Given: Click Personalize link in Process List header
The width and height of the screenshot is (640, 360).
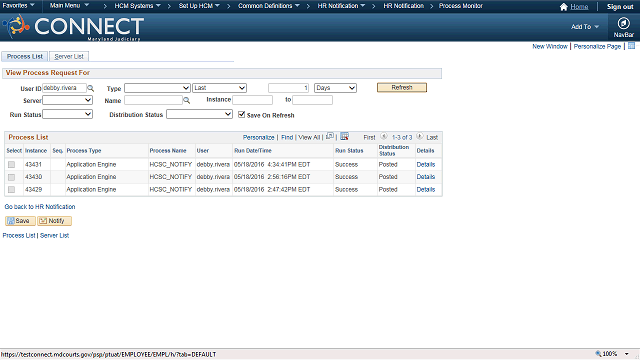Looking at the screenshot, I should [258, 138].
